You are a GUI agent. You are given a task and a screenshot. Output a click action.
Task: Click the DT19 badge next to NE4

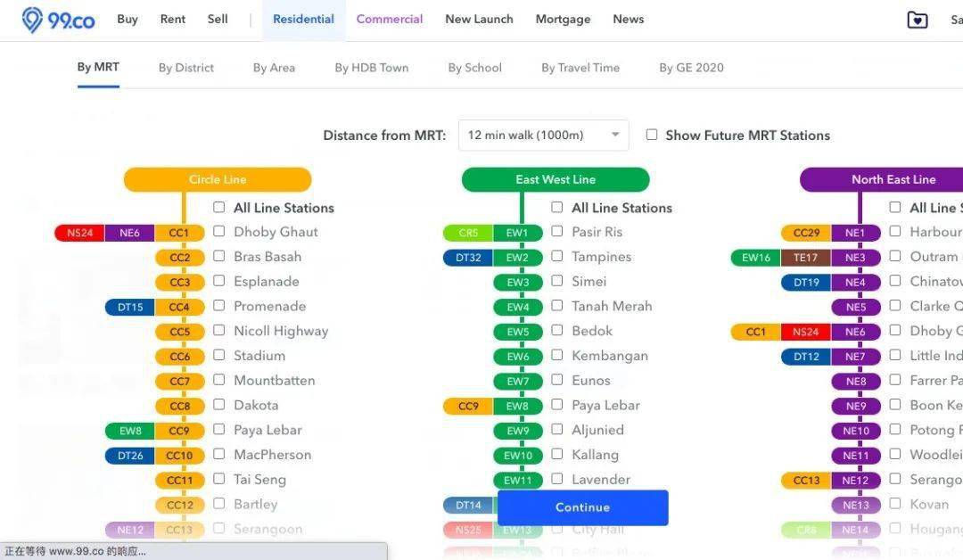pyautogui.click(x=806, y=283)
